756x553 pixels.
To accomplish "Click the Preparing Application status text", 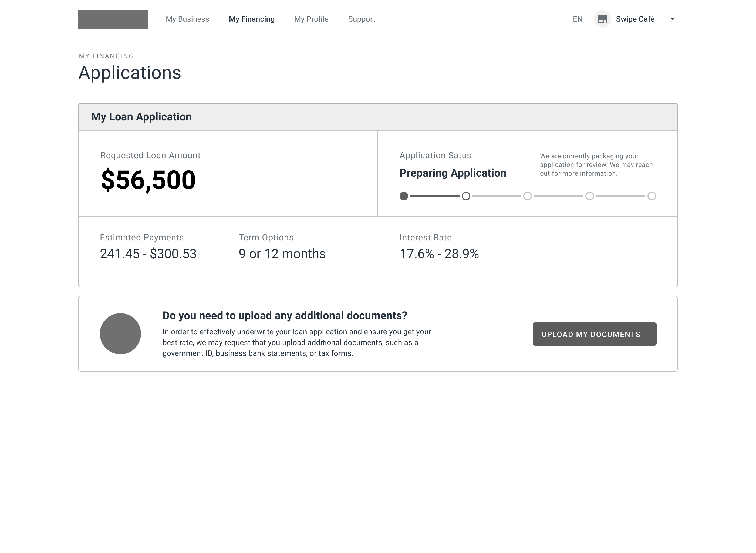I will tap(453, 173).
